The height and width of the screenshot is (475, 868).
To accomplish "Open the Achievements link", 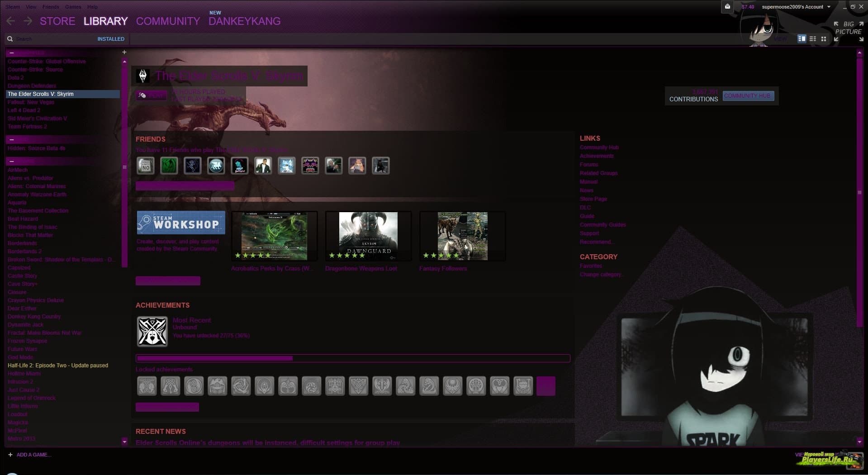I will [597, 156].
